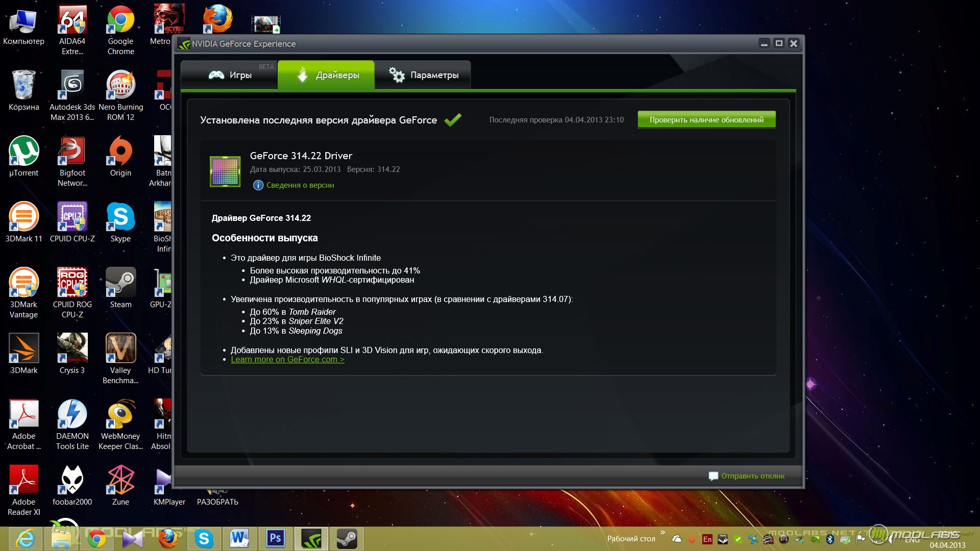Follow Learn more on GeForce.com link

[287, 360]
